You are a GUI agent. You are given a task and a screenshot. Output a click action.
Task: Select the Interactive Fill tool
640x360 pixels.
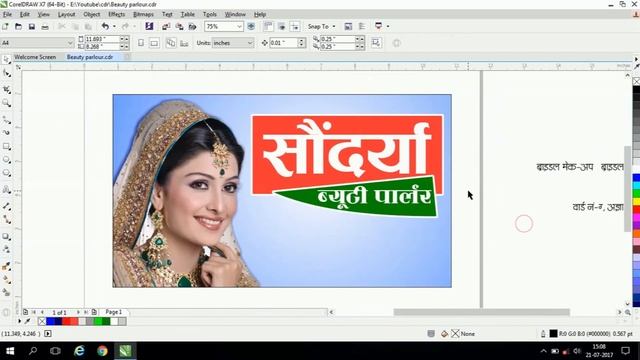coord(7,280)
